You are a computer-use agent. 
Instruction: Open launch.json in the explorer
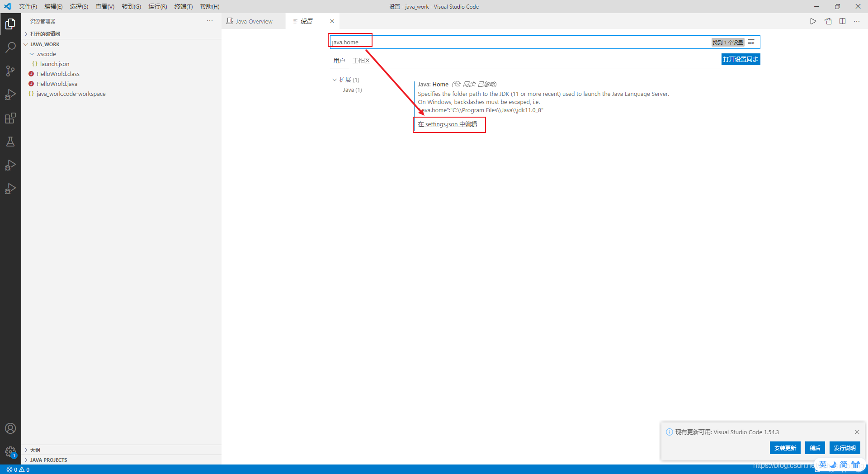[54, 64]
